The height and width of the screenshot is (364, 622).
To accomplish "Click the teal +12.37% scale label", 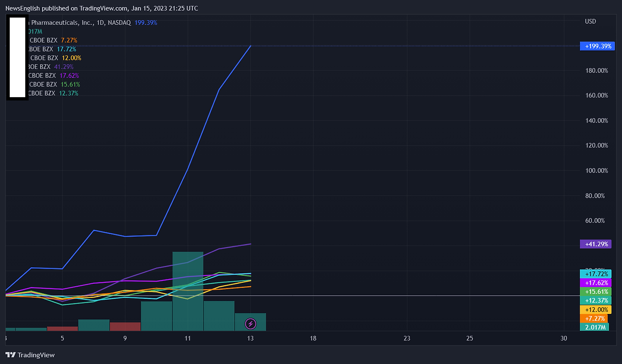I will click(x=596, y=300).
